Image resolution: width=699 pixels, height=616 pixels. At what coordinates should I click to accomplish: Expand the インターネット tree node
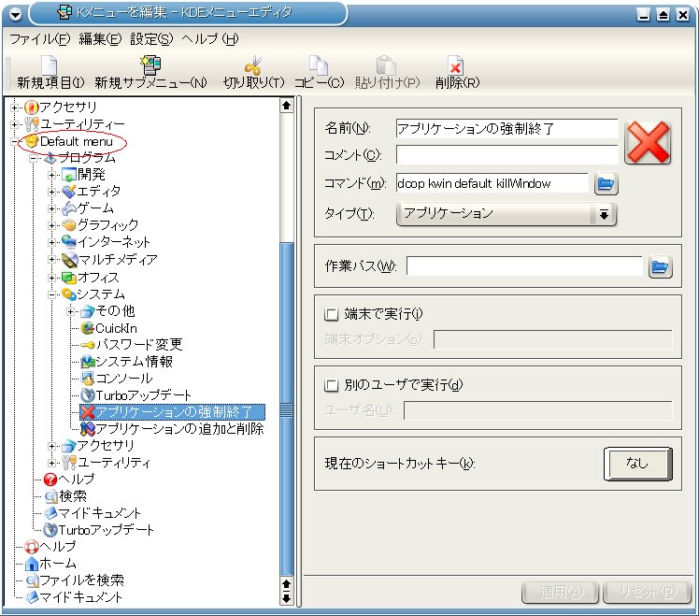[x=51, y=243]
